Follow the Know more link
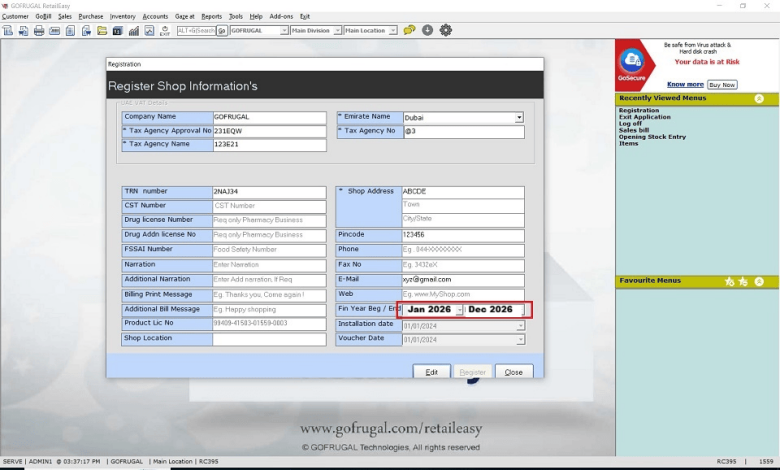This screenshot has width=780, height=470. coord(685,85)
